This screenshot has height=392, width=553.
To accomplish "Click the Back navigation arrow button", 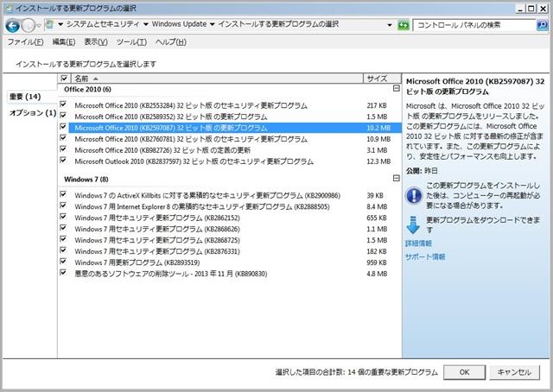I will tap(13, 25).
